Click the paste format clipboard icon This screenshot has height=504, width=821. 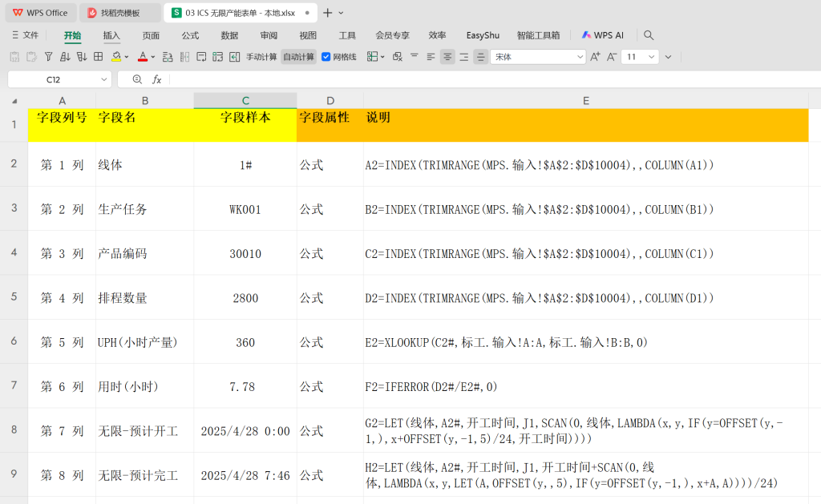pyautogui.click(x=31, y=57)
